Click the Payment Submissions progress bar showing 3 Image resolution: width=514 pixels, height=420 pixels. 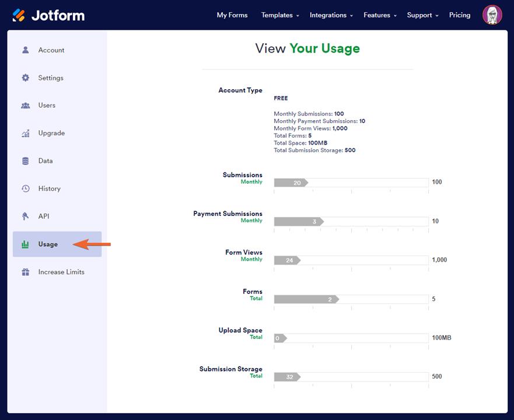point(351,221)
